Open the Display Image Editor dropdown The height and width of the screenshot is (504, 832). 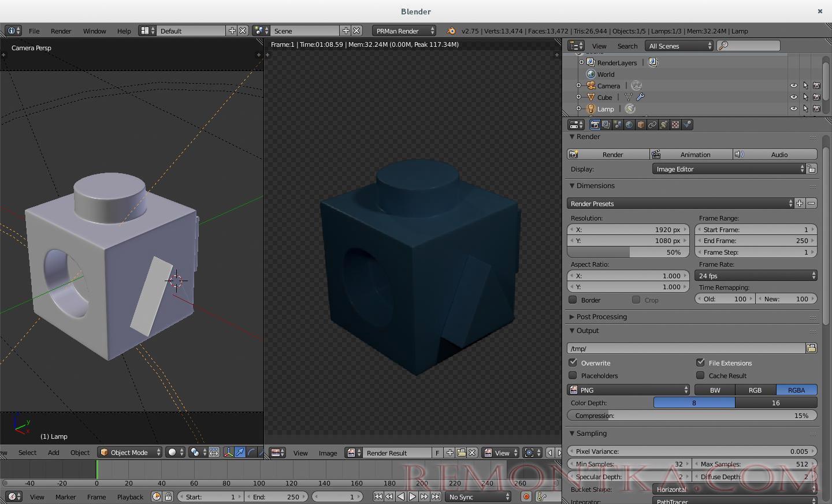coord(729,169)
